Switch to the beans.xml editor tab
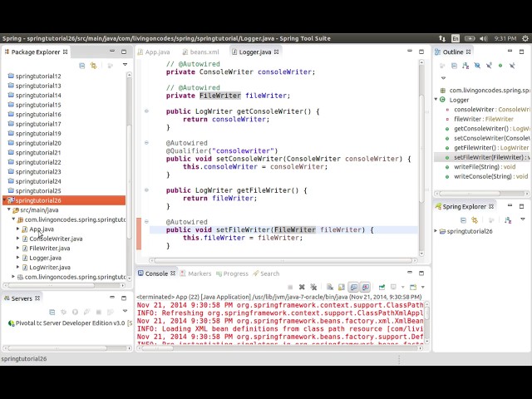Viewport: 532px width, 399px height. [x=204, y=52]
